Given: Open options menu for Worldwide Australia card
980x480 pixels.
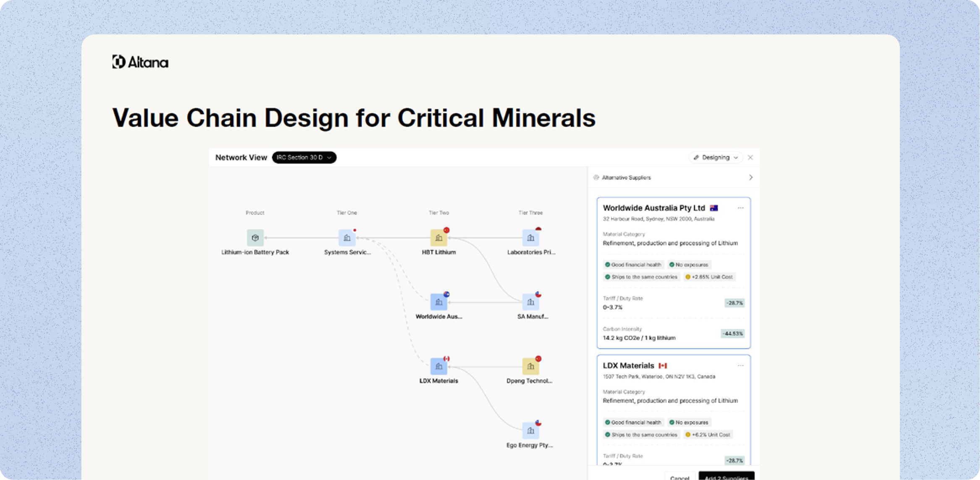Looking at the screenshot, I should click(740, 208).
